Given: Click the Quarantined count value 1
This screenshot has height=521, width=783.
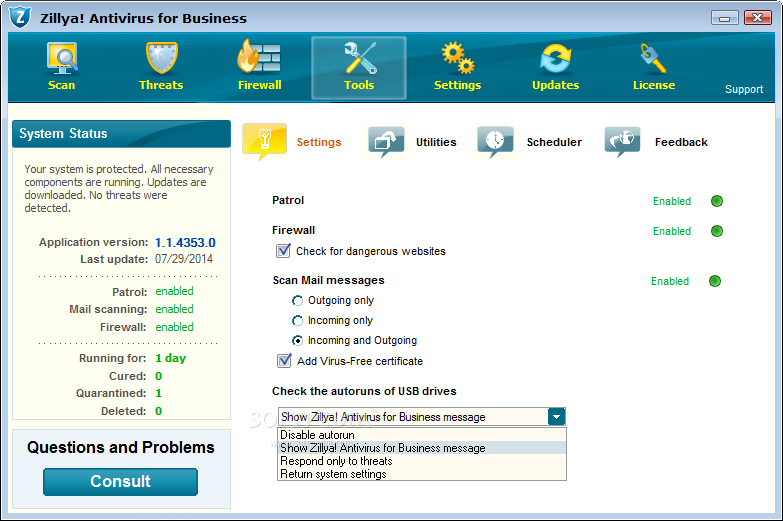Looking at the screenshot, I should click(158, 393).
